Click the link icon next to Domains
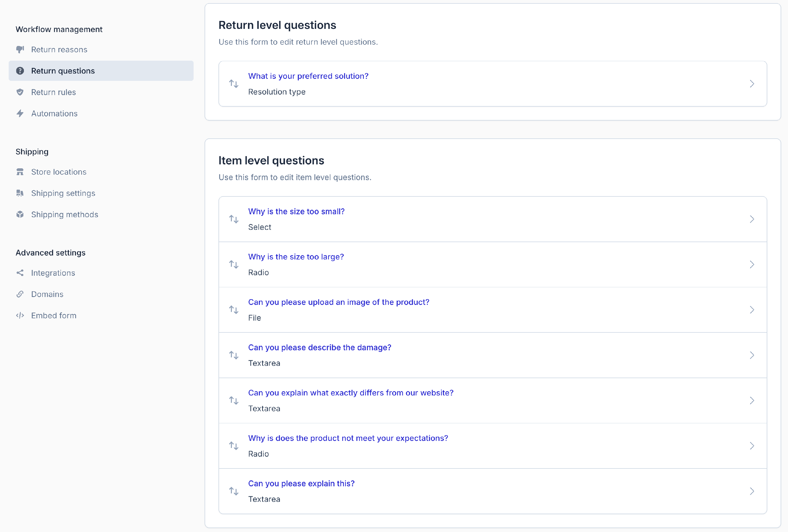Image resolution: width=788 pixels, height=532 pixels. point(20,294)
